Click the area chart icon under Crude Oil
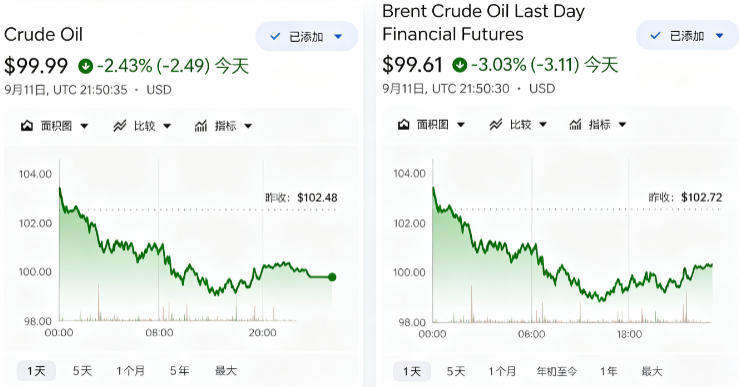 (x=27, y=126)
